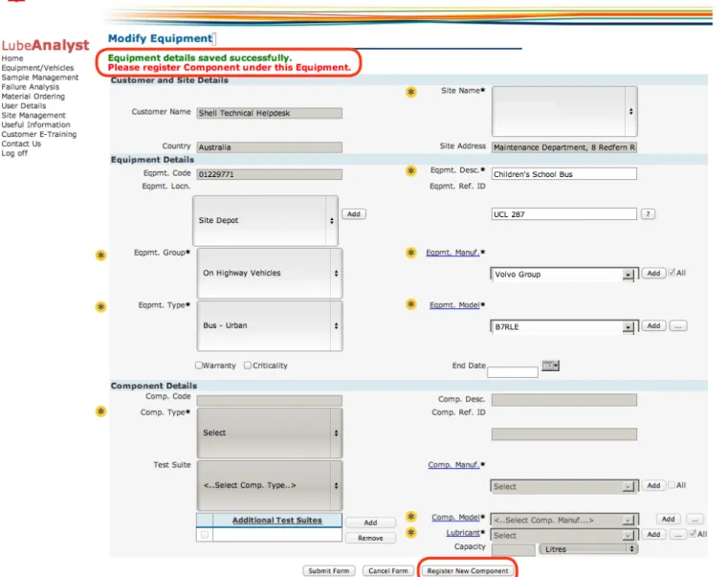
Task: Toggle the All checkbox beside Comp. Manuf.
Action: pyautogui.click(x=672, y=485)
